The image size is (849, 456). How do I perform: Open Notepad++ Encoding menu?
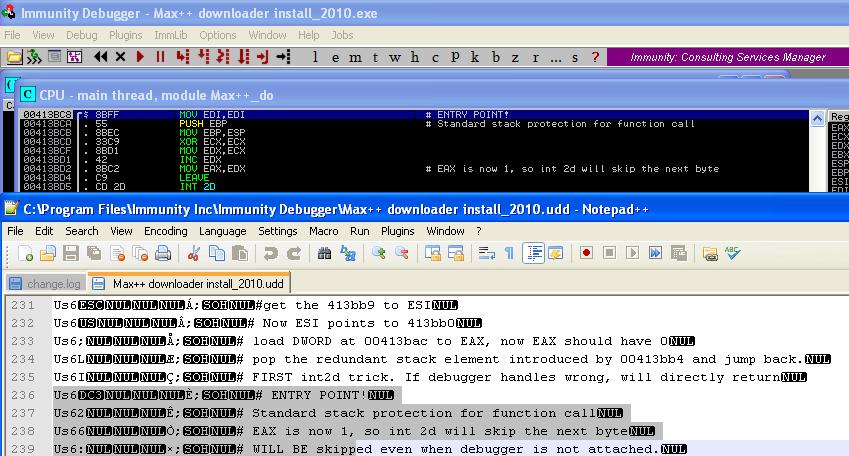[x=166, y=231]
